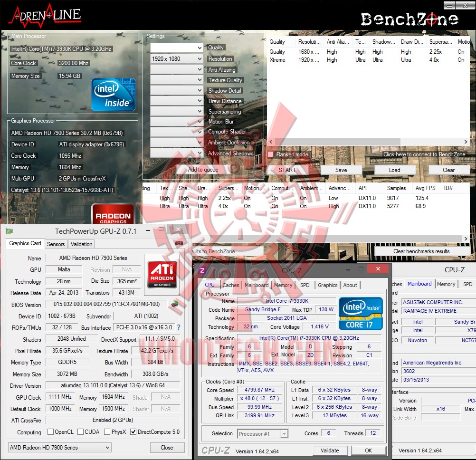
Task: Close the front CPU-Z window via red X
Action: pos(378,268)
